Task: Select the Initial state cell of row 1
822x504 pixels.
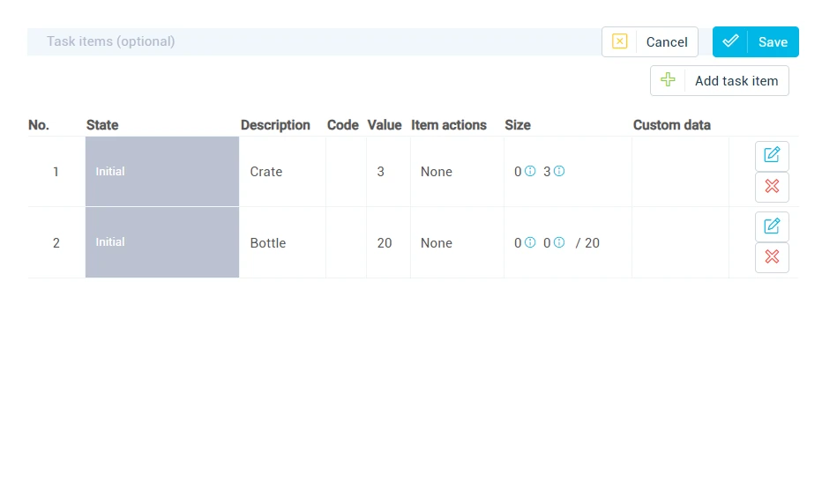Action: 162,171
